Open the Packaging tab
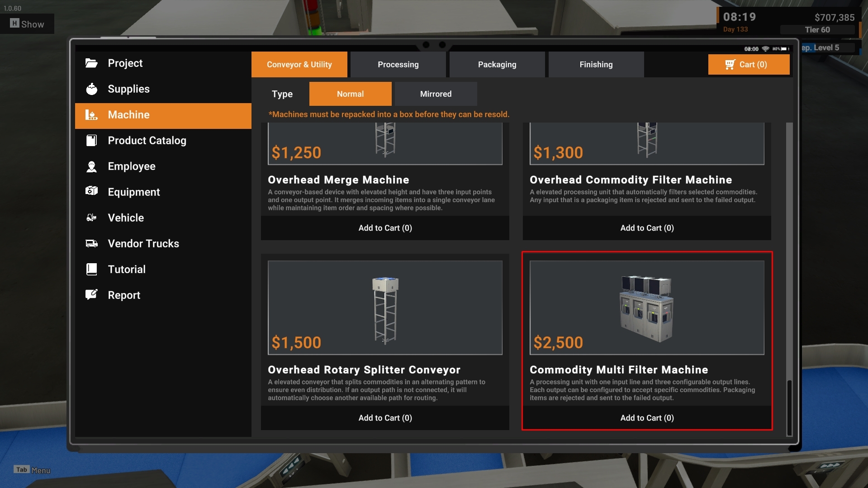The image size is (868, 488). point(497,65)
